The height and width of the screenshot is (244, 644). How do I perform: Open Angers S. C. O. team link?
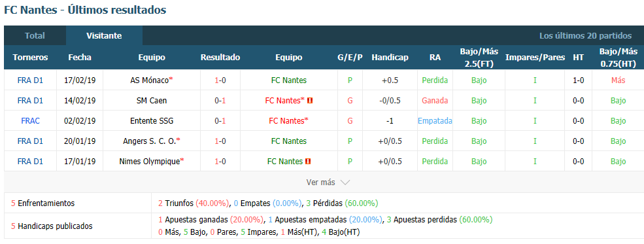pos(150,141)
